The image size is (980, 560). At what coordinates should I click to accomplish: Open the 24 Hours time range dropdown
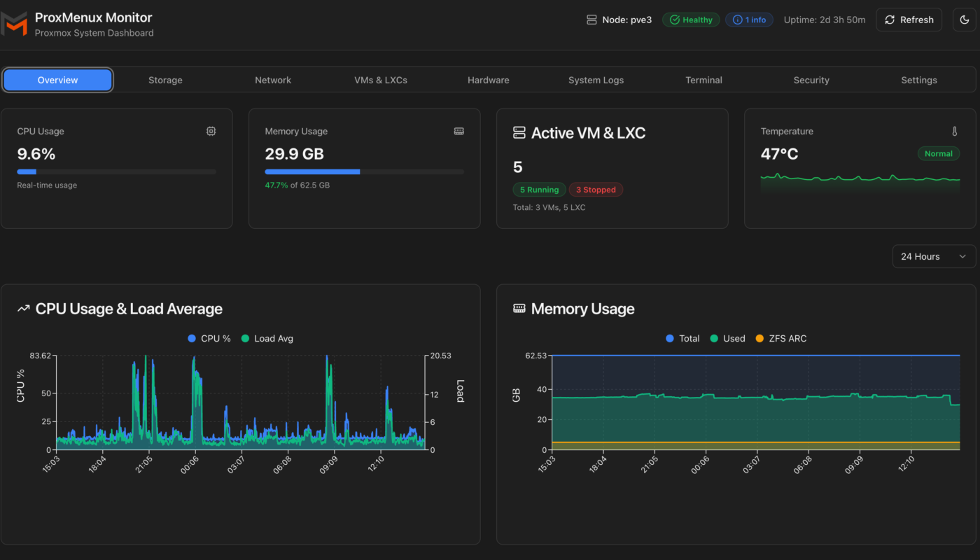934,256
